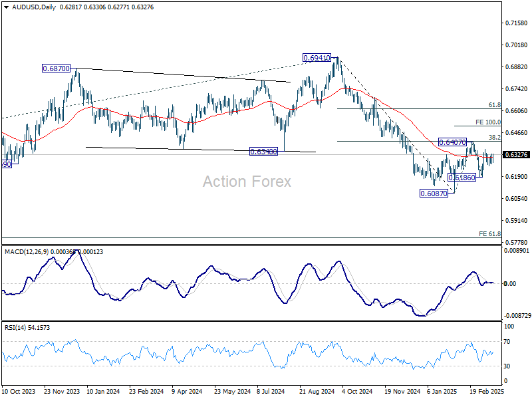Click the 10 Jan 2024 date label

pyautogui.click(x=103, y=391)
